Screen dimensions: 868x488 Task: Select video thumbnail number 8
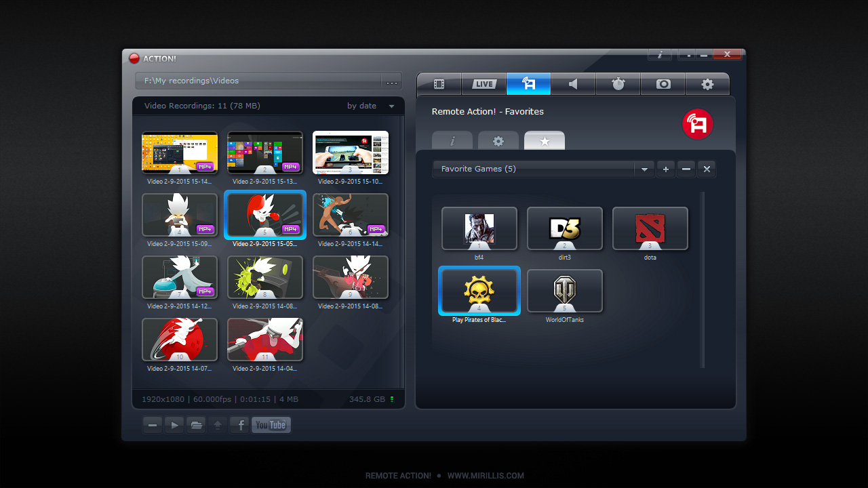pos(265,277)
